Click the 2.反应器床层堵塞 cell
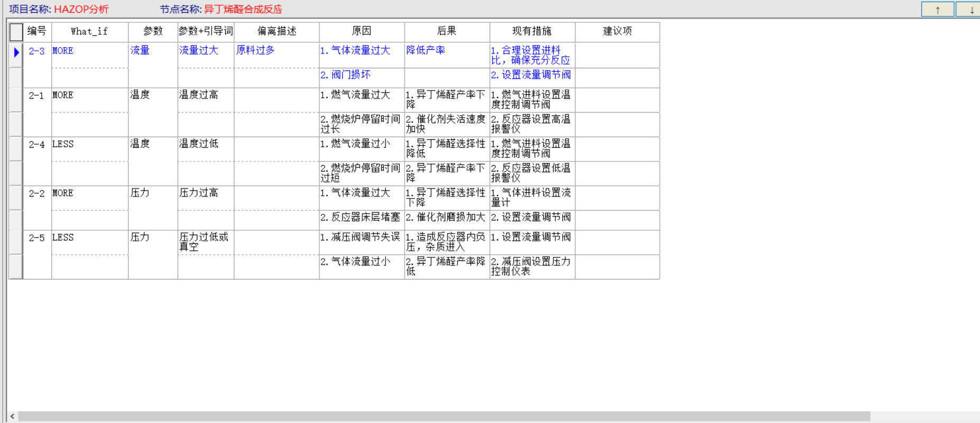This screenshot has width=980, height=423. click(362, 220)
